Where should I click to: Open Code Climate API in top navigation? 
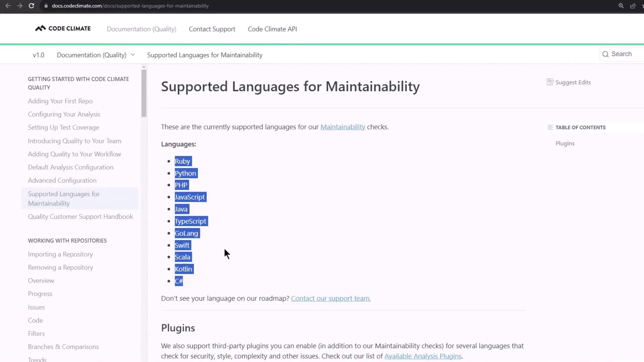coord(272,29)
